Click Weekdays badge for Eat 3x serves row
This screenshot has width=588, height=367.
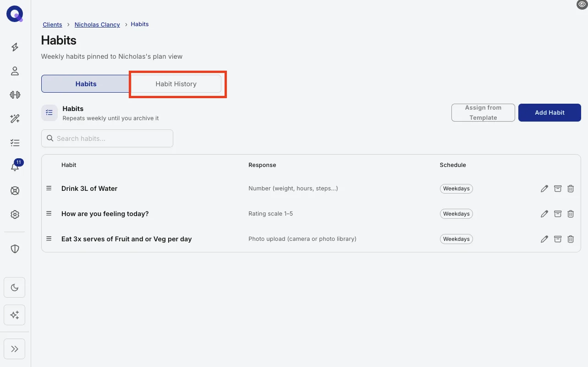click(456, 239)
